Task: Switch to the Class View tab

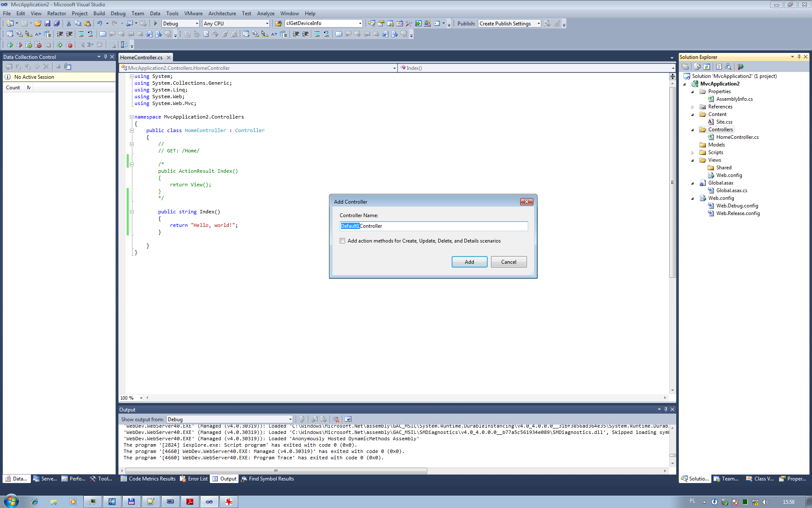Action: click(760, 479)
